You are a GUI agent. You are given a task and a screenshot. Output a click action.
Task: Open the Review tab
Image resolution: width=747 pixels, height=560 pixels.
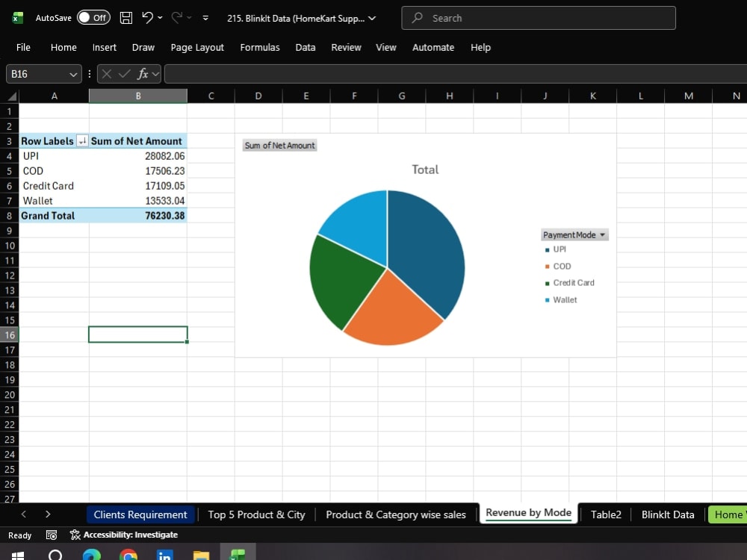pyautogui.click(x=346, y=47)
